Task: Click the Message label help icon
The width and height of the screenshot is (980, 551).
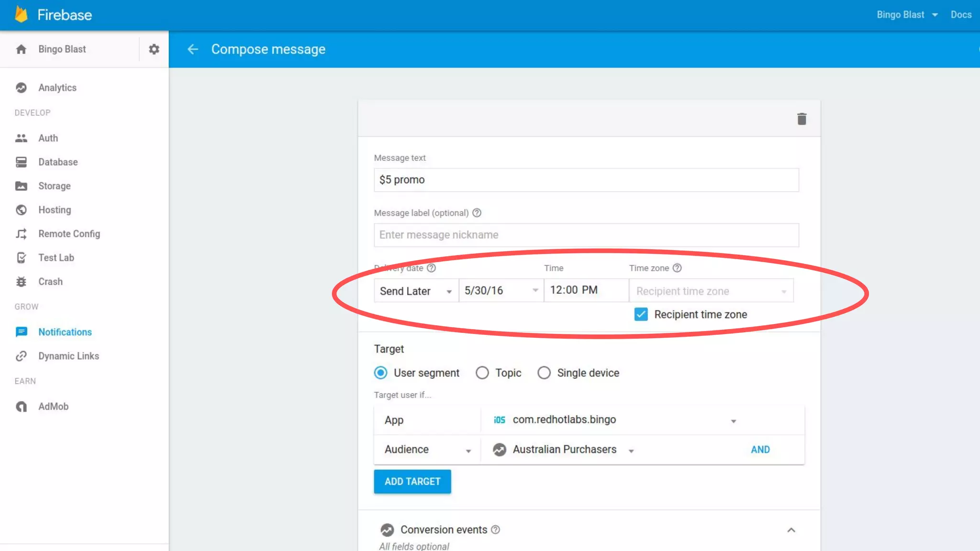Action: pyautogui.click(x=477, y=213)
